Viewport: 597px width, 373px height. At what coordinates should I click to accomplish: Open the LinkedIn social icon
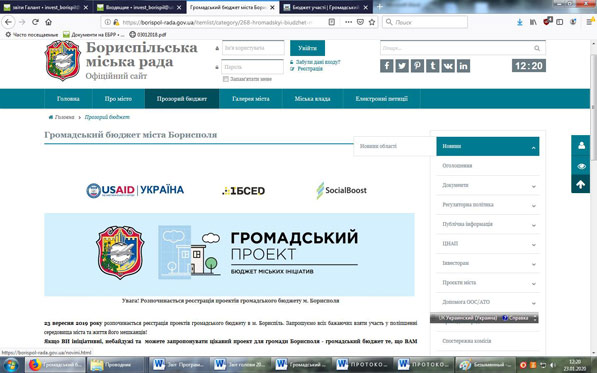tap(463, 66)
